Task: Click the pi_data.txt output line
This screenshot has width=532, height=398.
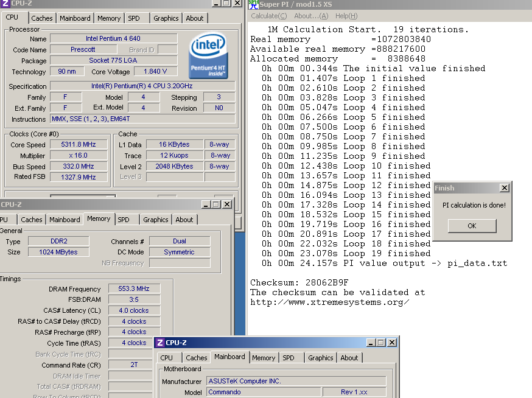Action: pyautogui.click(x=384, y=264)
